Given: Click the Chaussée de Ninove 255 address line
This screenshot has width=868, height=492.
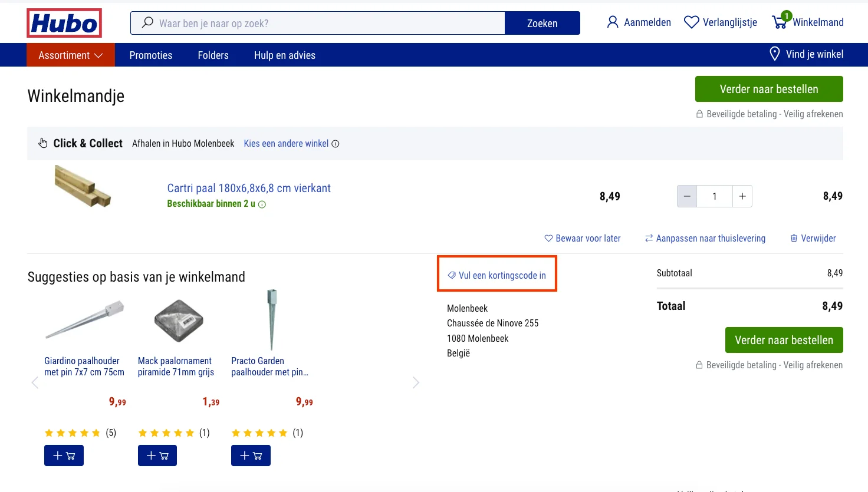Looking at the screenshot, I should (492, 323).
